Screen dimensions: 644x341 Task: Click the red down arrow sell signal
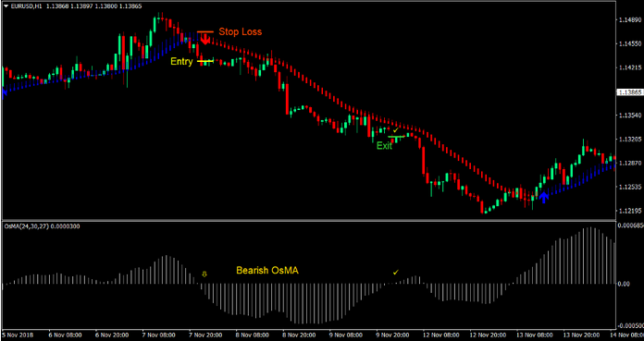pyautogui.click(x=205, y=39)
